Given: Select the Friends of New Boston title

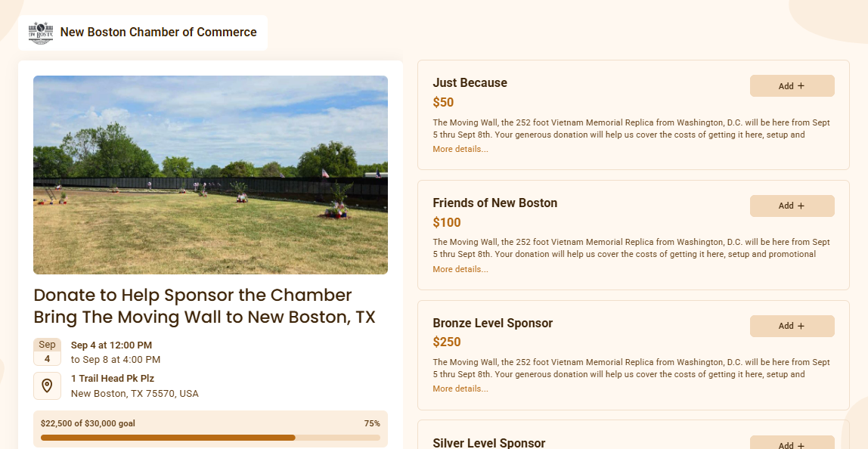Looking at the screenshot, I should click(494, 203).
